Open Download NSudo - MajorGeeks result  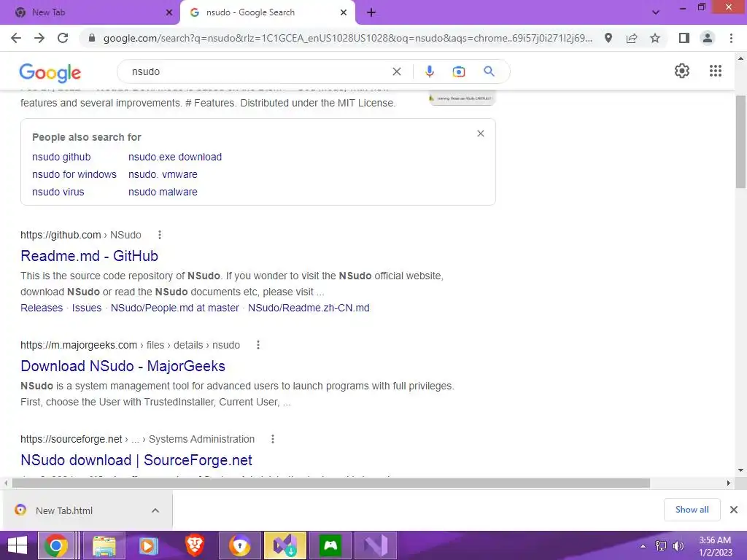[123, 366]
